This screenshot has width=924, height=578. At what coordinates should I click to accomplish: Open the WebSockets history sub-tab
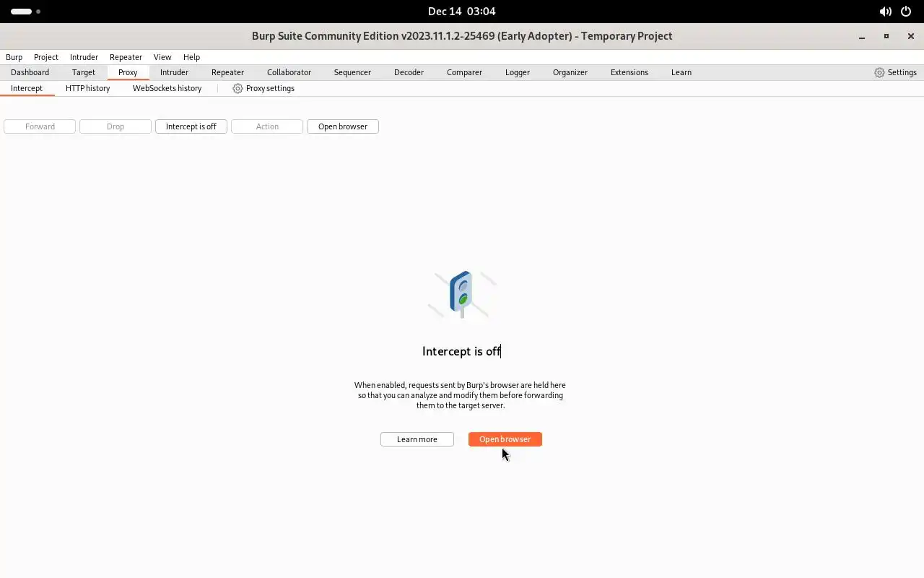coord(167,88)
